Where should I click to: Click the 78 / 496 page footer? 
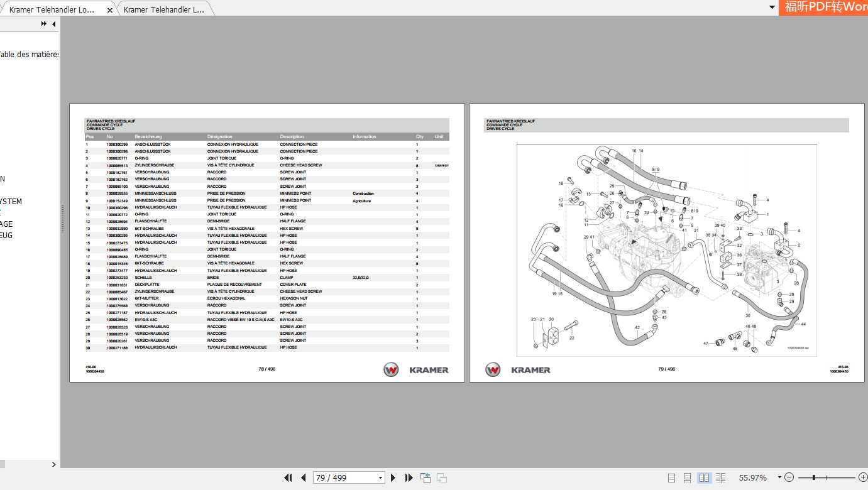pos(266,369)
